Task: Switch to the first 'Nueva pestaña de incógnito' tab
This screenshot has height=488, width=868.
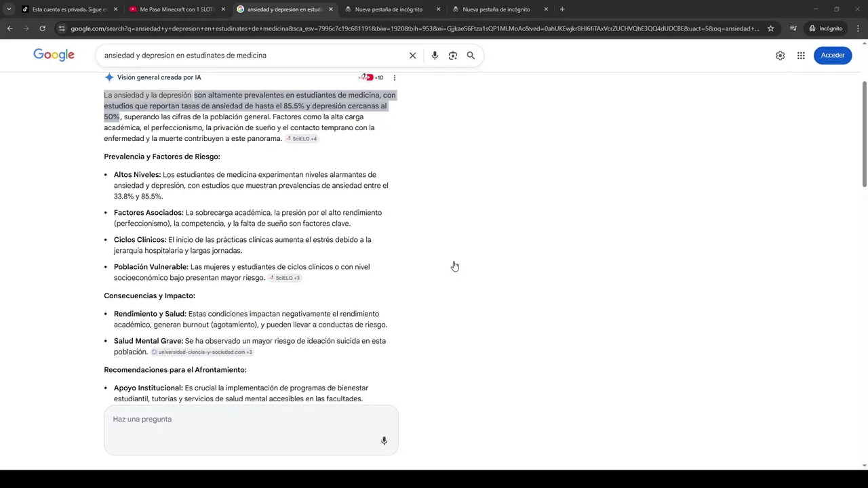Action: point(392,9)
